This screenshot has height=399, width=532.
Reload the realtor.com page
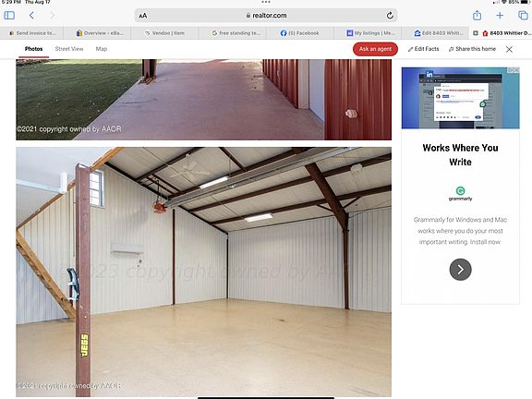390,16
